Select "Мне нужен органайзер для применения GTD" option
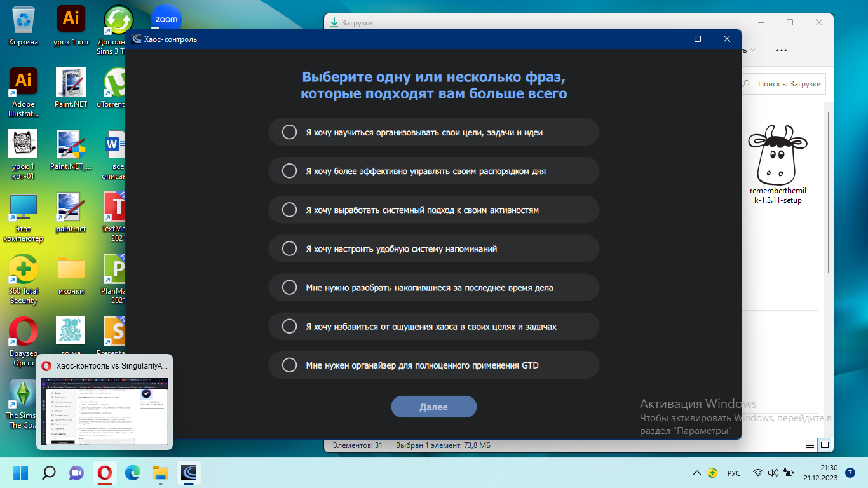Screen dimensions: 868x488 click(x=289, y=365)
